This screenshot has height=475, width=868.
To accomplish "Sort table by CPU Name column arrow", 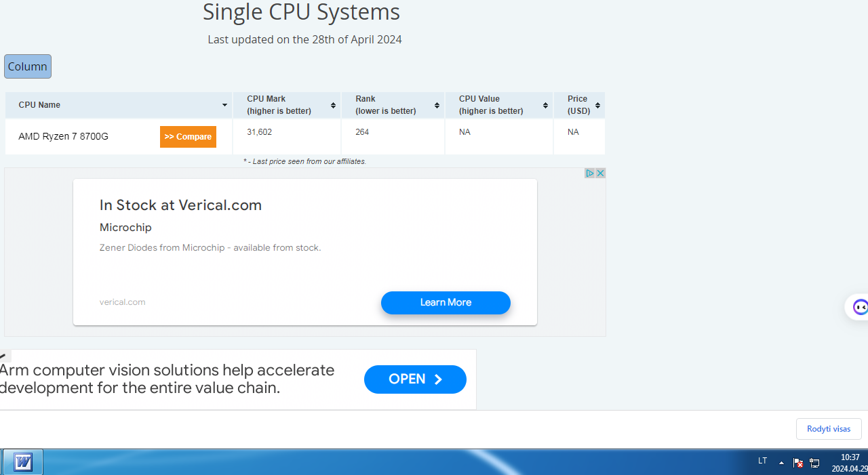I will point(224,105).
